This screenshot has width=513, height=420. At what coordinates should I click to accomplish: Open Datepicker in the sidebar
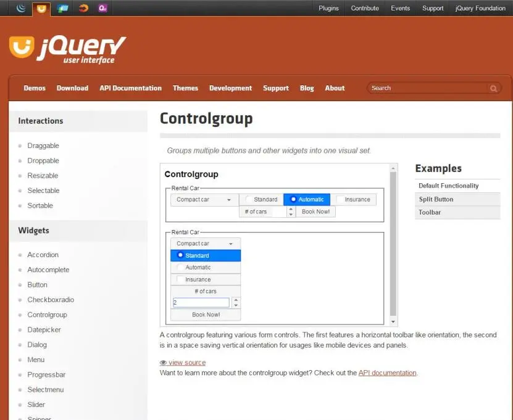tap(44, 330)
